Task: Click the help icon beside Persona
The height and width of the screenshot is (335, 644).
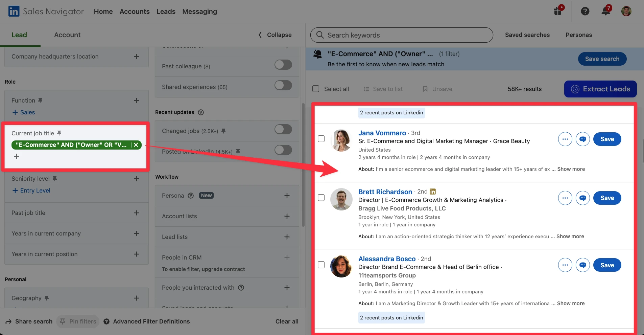Action: 191,196
